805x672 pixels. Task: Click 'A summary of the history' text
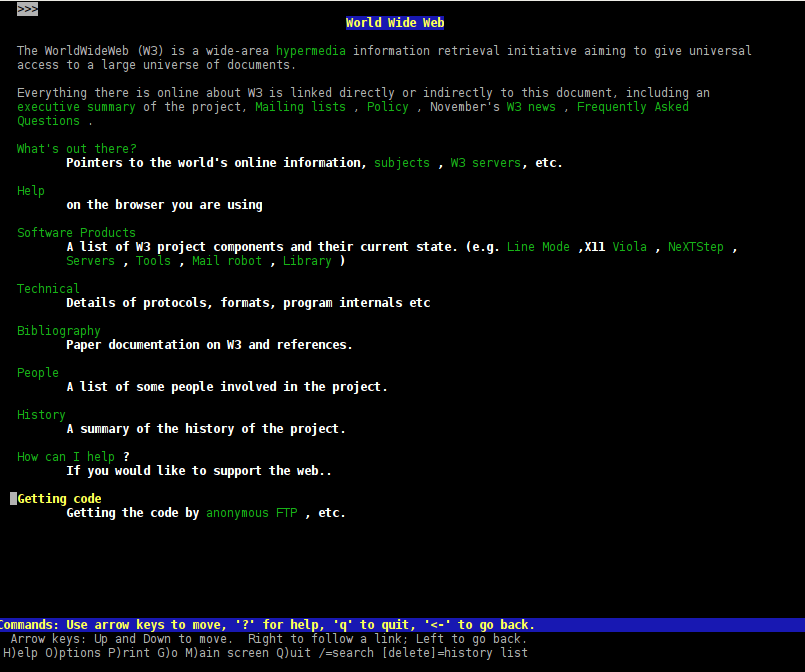click(x=206, y=429)
